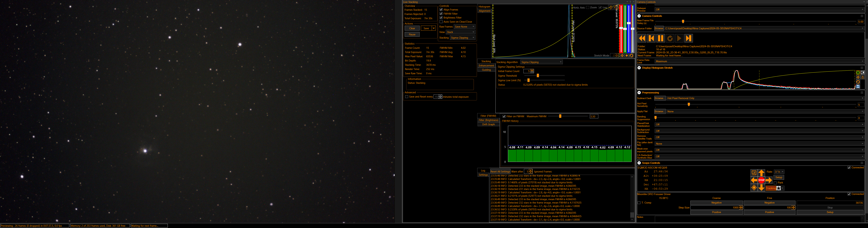
Task: Click the green circle icon beside Display Histogram
Action: click(858, 73)
